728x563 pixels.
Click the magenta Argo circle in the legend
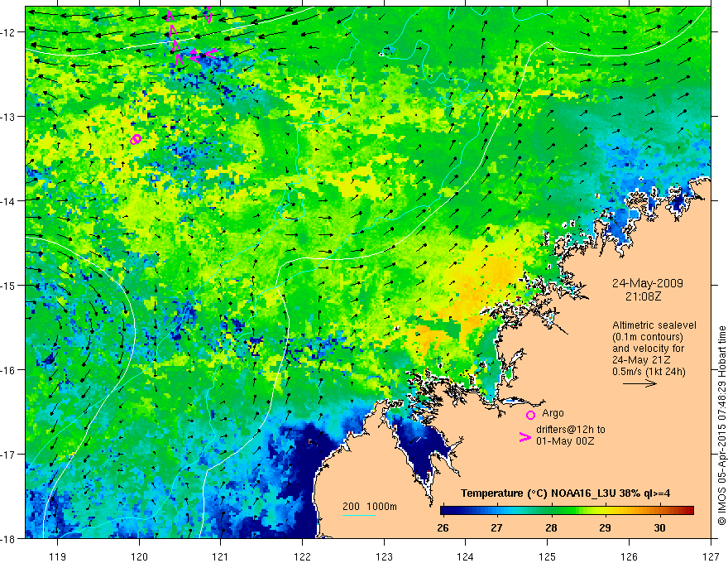(x=530, y=415)
